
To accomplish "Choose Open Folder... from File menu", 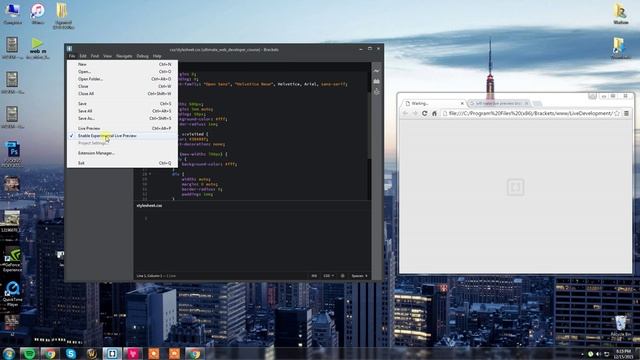I will point(122,79).
